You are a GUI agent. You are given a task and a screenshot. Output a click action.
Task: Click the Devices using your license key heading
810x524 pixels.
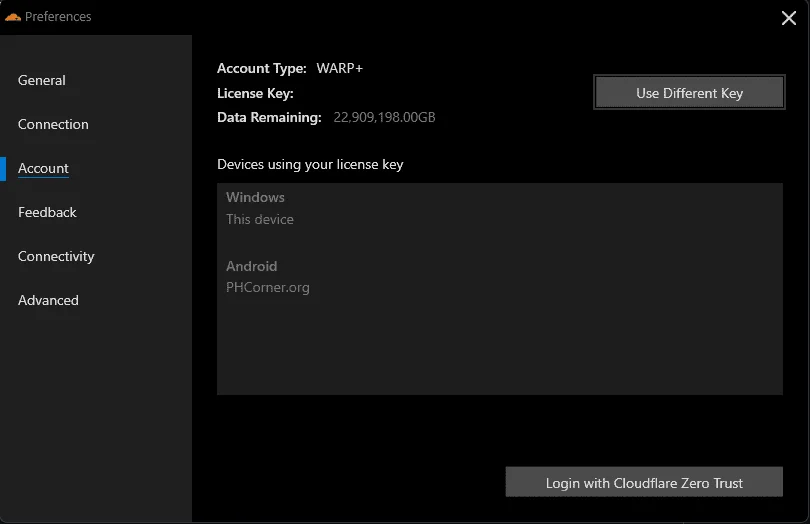click(310, 164)
